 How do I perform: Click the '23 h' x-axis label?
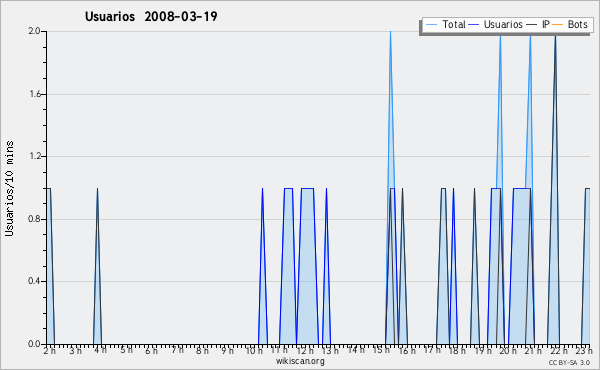(584, 350)
